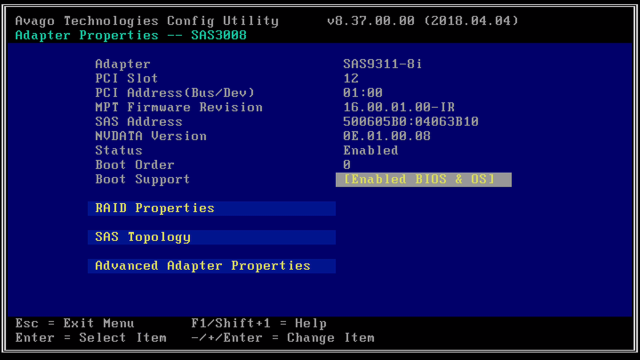Click SAS address 500605B0:04063B10
640x360 pixels.
[411, 122]
